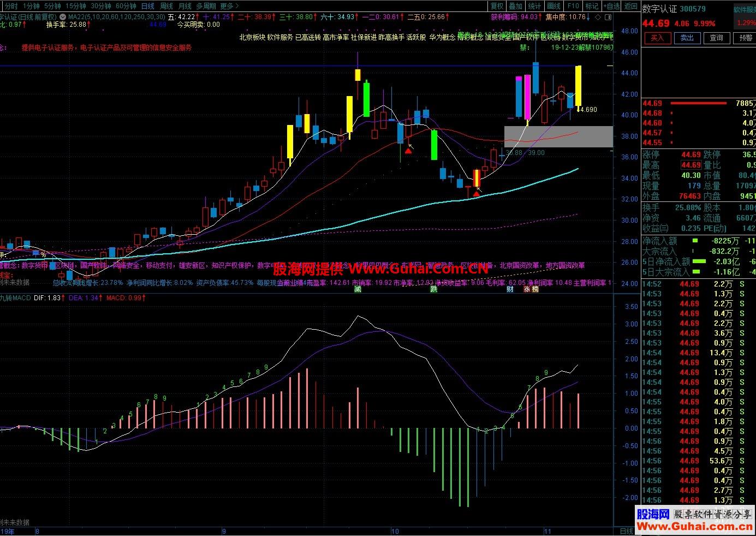Select the 日线 daily chart tab
The width and height of the screenshot is (756, 536).
[x=148, y=6]
